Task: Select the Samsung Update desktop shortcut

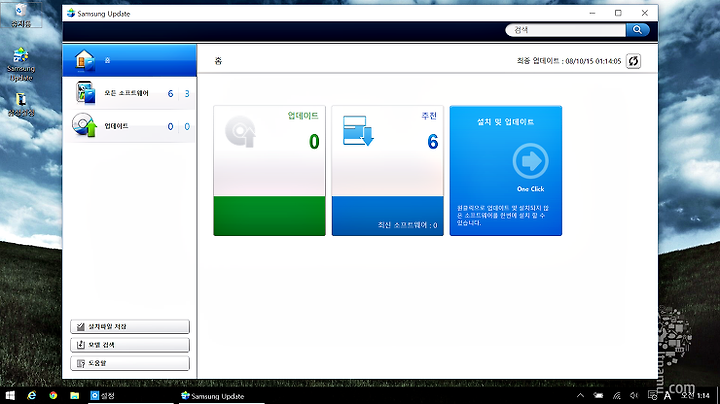Action: click(x=21, y=65)
